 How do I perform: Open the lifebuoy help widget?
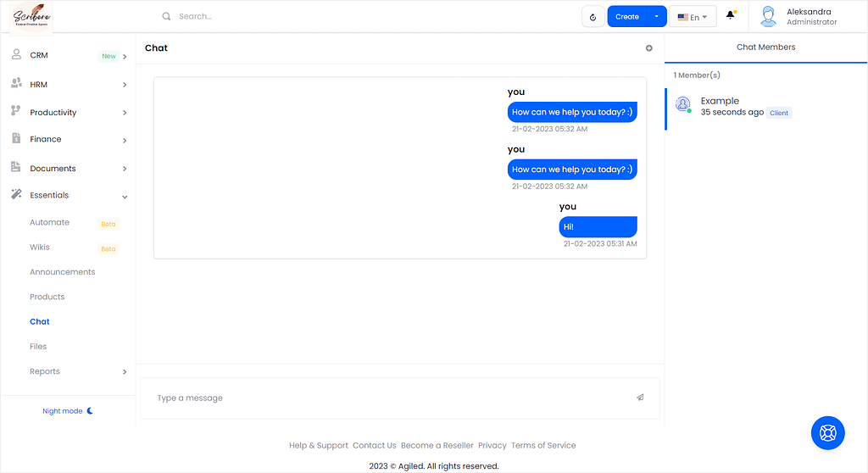[x=827, y=432]
